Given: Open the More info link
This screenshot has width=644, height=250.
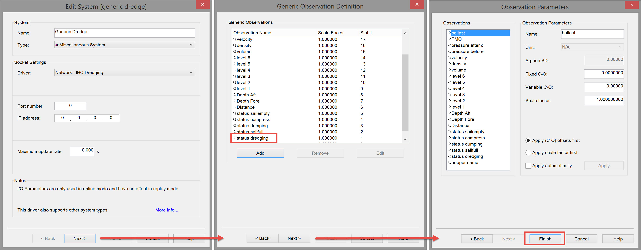Looking at the screenshot, I should click(x=167, y=210).
